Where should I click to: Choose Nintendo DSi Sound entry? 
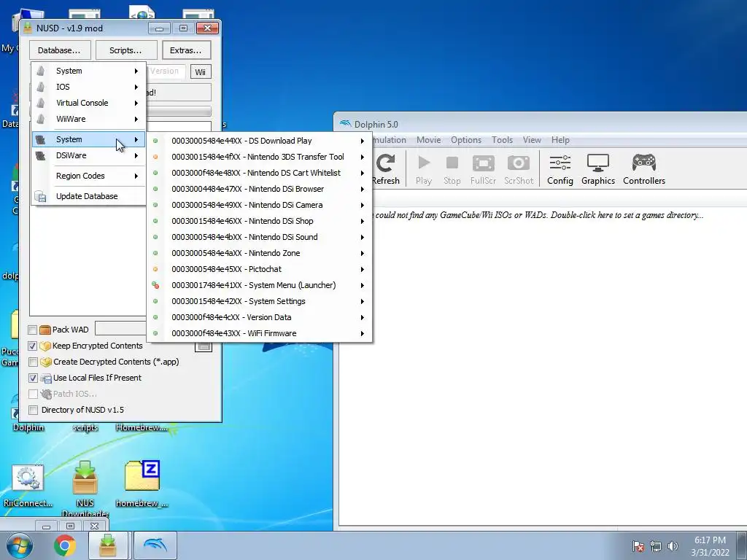[260, 237]
